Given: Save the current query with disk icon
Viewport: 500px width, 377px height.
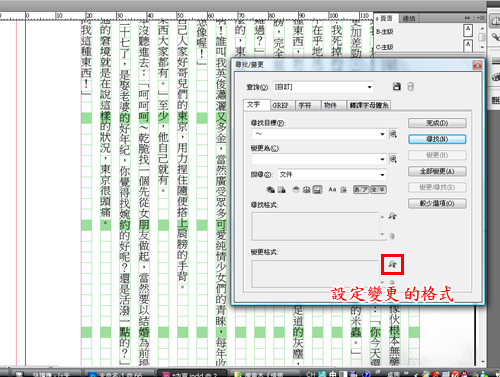Looking at the screenshot, I should click(x=396, y=87).
